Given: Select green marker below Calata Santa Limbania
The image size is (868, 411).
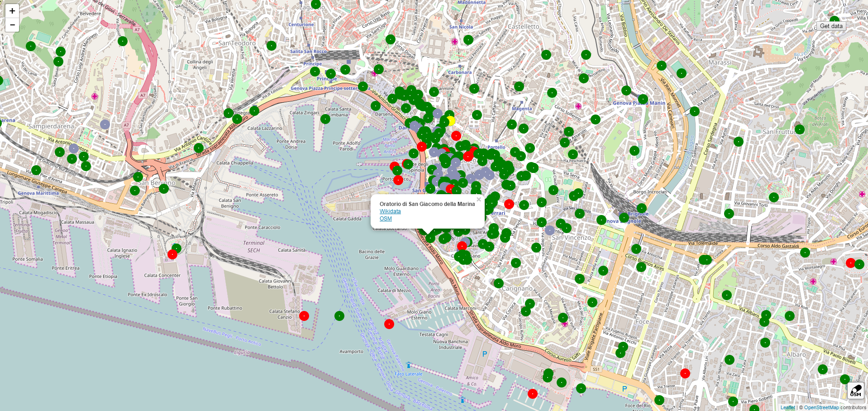Looking at the screenshot, I should click(x=325, y=119).
